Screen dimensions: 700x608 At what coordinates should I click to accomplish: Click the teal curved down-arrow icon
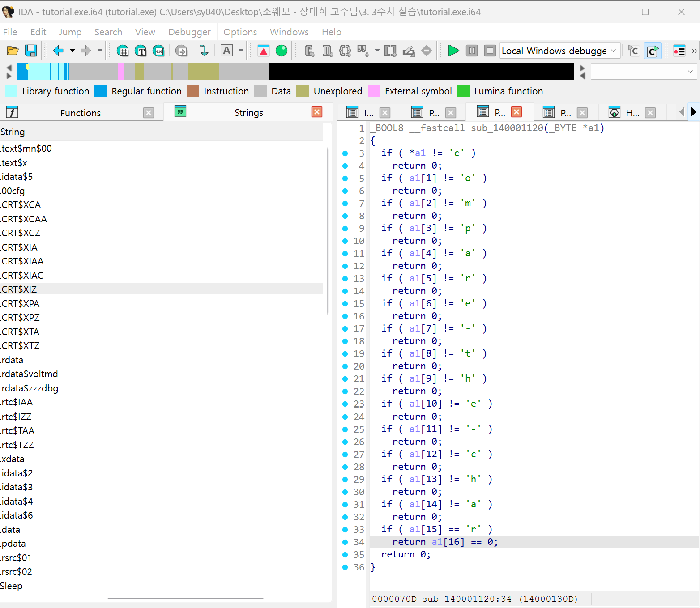[204, 51]
